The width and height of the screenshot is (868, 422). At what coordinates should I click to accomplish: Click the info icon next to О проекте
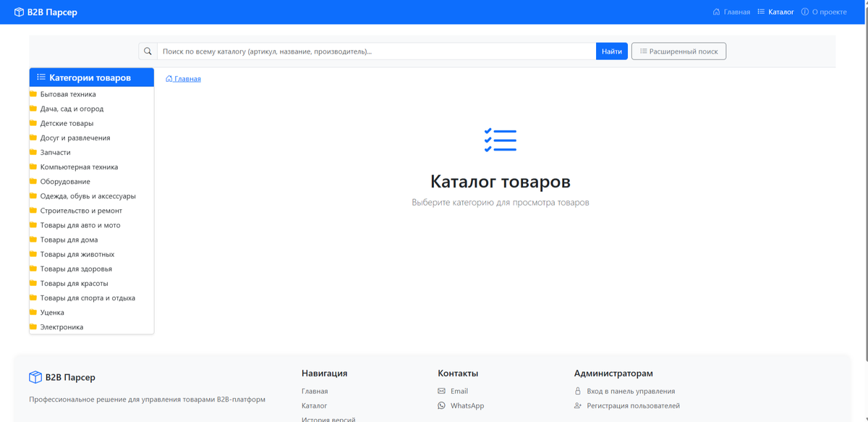(805, 12)
